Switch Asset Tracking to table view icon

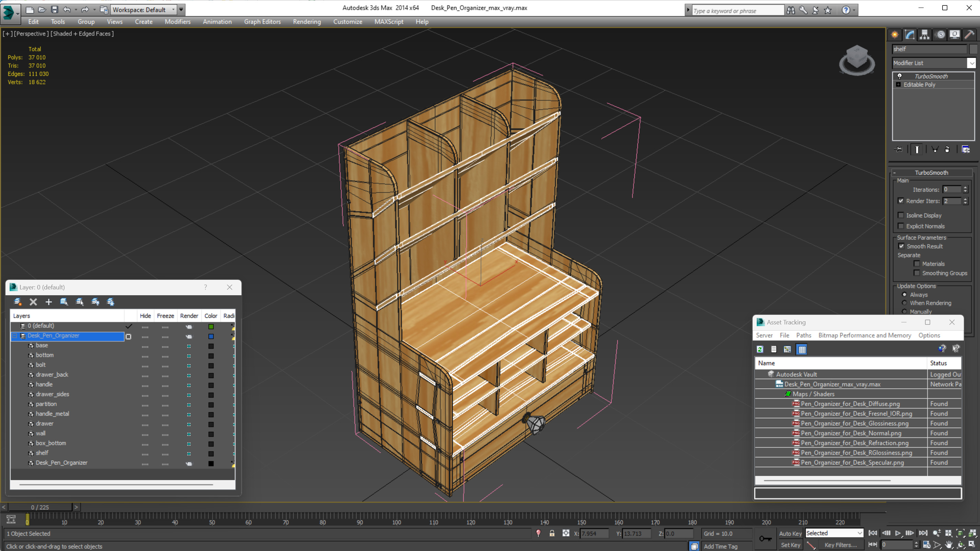802,349
